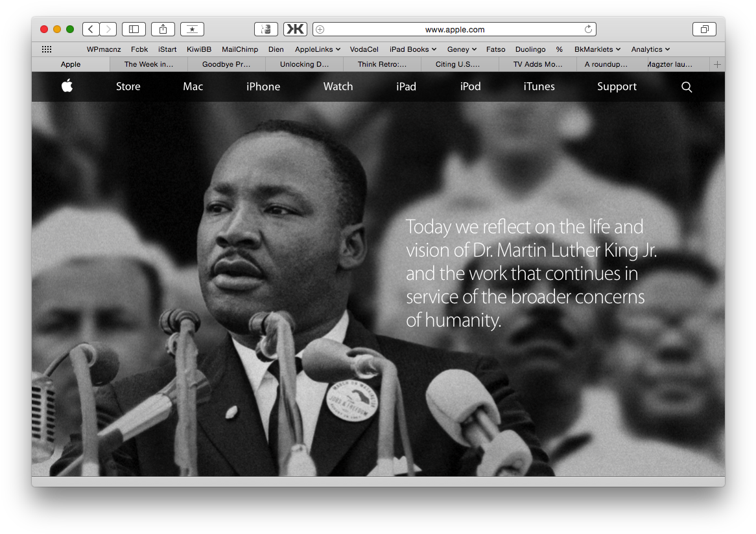Open the favorites grid icon

point(47,49)
